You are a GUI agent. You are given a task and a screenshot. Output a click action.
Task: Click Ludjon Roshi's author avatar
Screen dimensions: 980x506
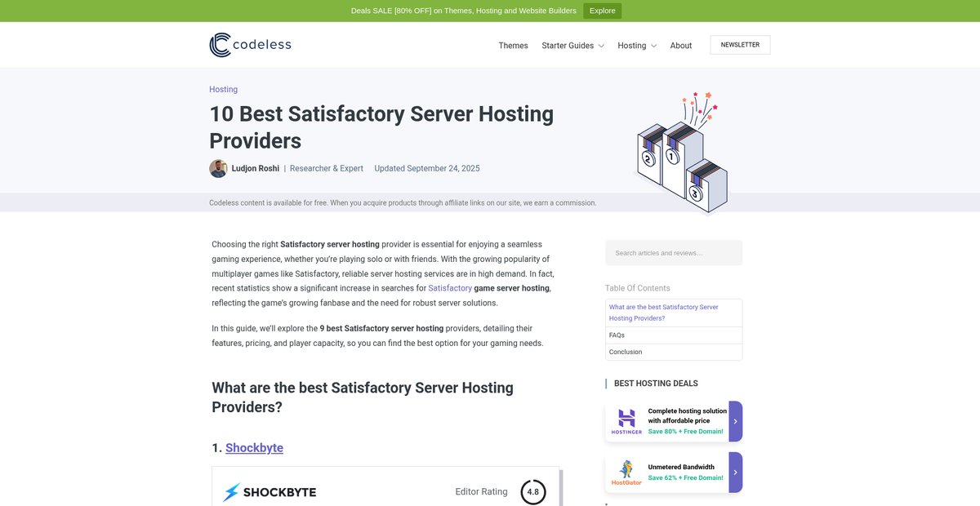218,168
